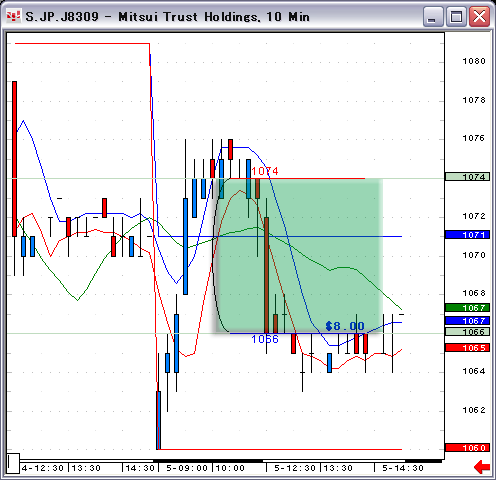The height and width of the screenshot is (480, 496).
Task: Click the 4-12:30 time axis label
Action: [x=43, y=468]
